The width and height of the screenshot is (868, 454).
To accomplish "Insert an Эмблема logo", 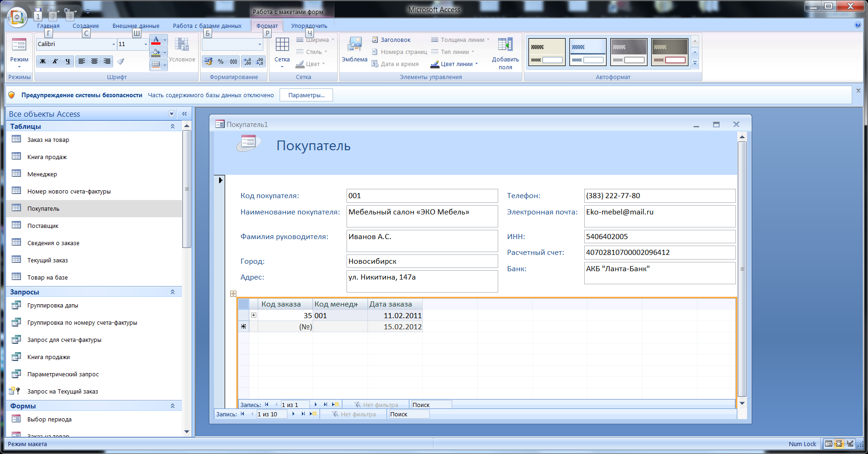I will click(x=354, y=50).
